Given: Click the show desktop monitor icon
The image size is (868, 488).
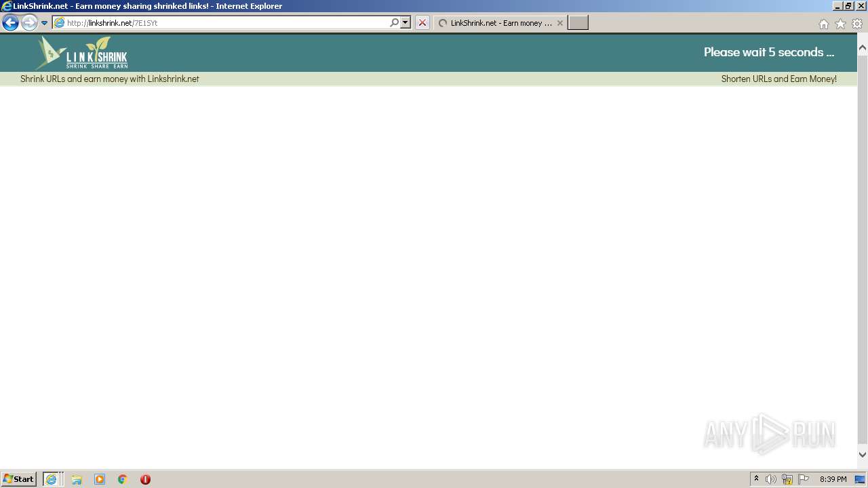Looking at the screenshot, I should (861, 479).
